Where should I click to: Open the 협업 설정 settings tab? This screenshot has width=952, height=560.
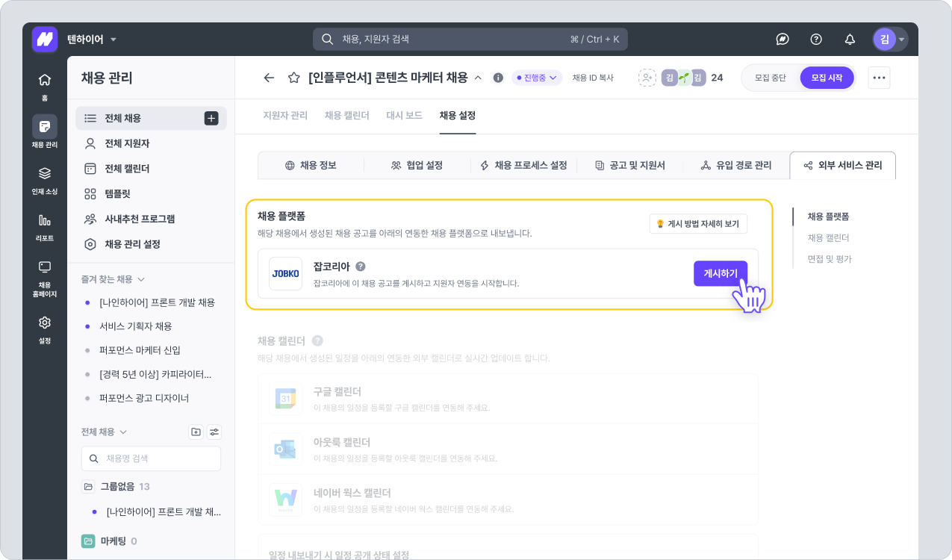(417, 165)
